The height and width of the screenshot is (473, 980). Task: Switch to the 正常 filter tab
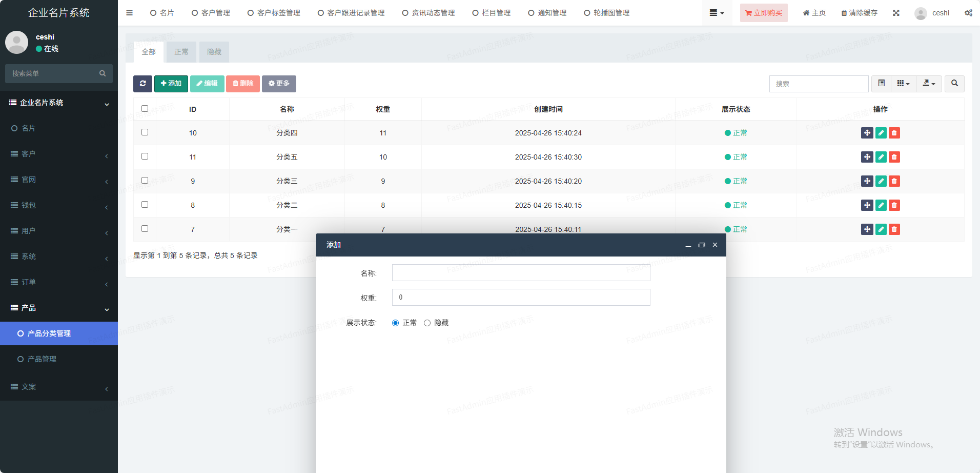click(181, 52)
